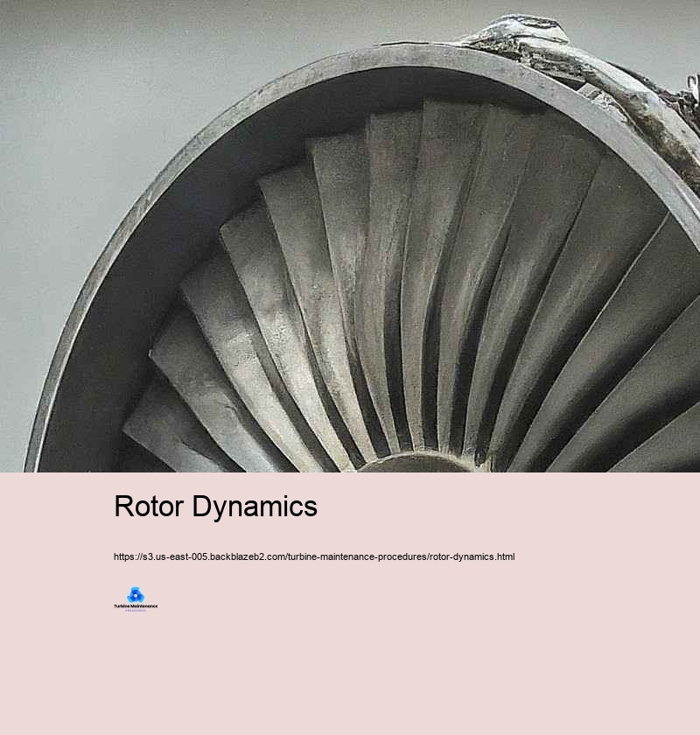Click the damaged cowling edge at top right
700x735 pixels.
[x=525, y=33]
